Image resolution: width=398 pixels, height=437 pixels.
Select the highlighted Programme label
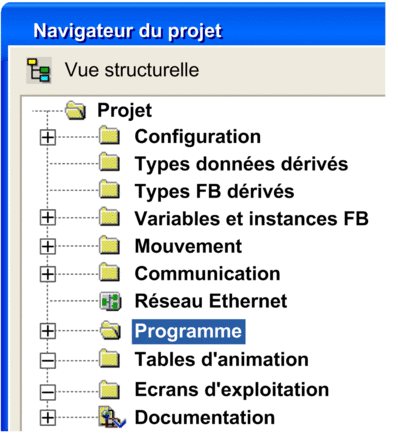tap(189, 331)
